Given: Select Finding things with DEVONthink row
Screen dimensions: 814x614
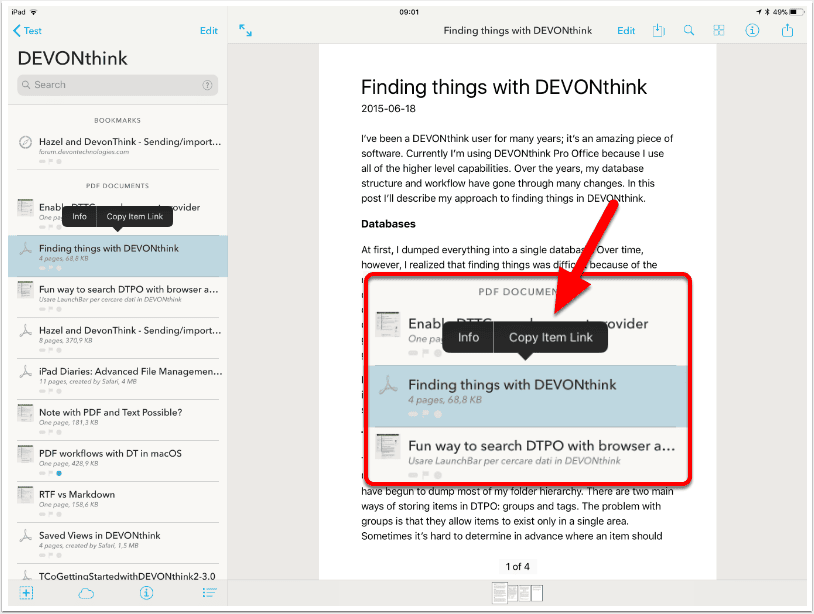Looking at the screenshot, I should [x=118, y=256].
